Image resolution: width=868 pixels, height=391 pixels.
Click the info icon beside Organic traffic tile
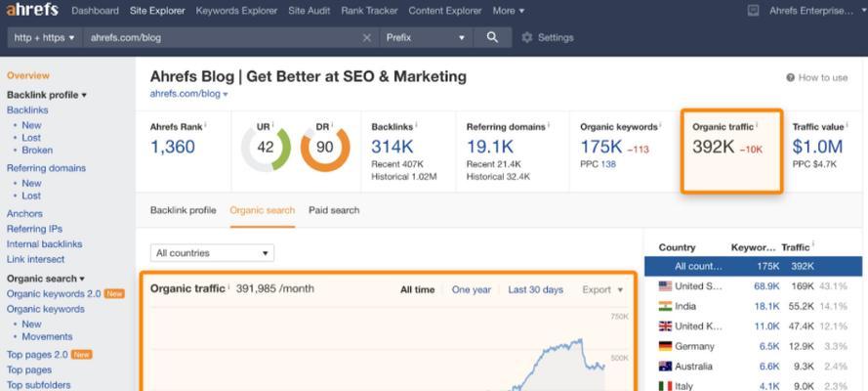(757, 126)
